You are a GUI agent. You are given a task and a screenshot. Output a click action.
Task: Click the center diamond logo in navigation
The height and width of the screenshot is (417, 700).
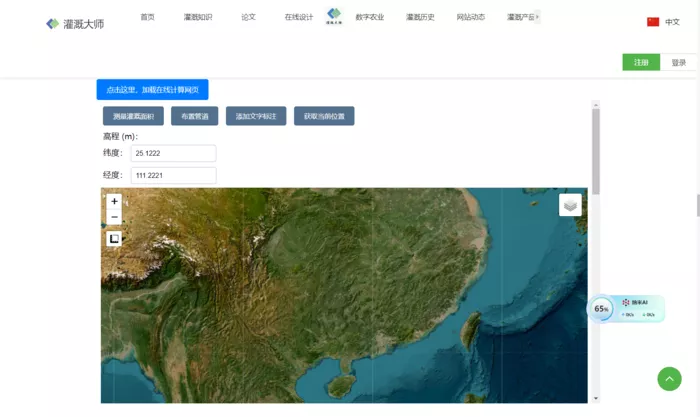[x=334, y=16]
